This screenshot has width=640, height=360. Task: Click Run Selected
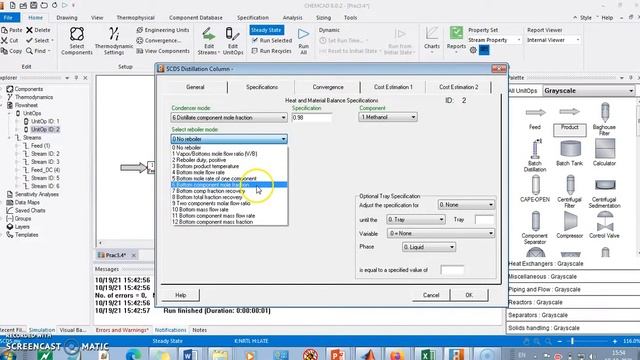click(x=271, y=40)
